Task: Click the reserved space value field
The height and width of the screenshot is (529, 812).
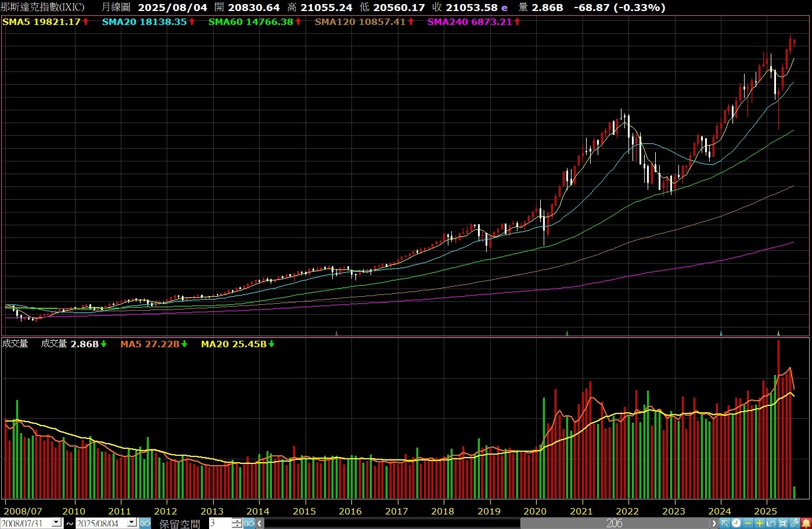Action: click(220, 523)
